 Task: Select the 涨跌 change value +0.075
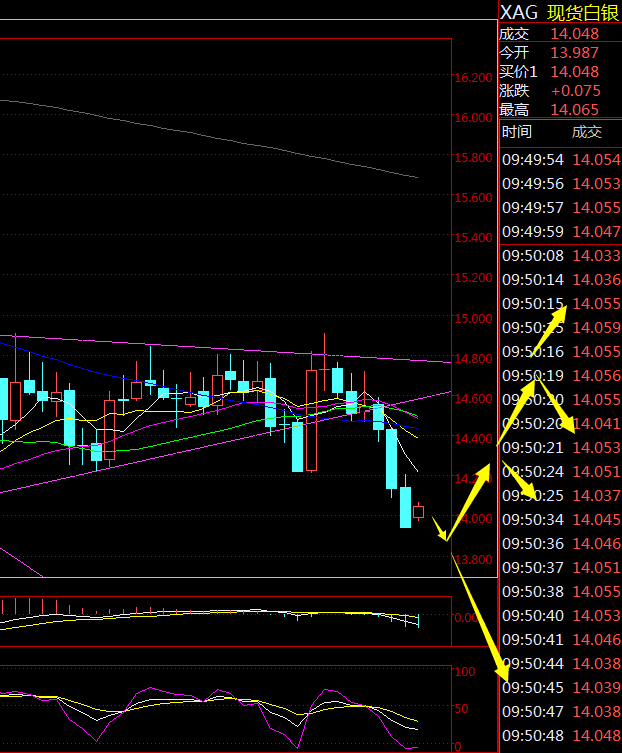coord(575,90)
